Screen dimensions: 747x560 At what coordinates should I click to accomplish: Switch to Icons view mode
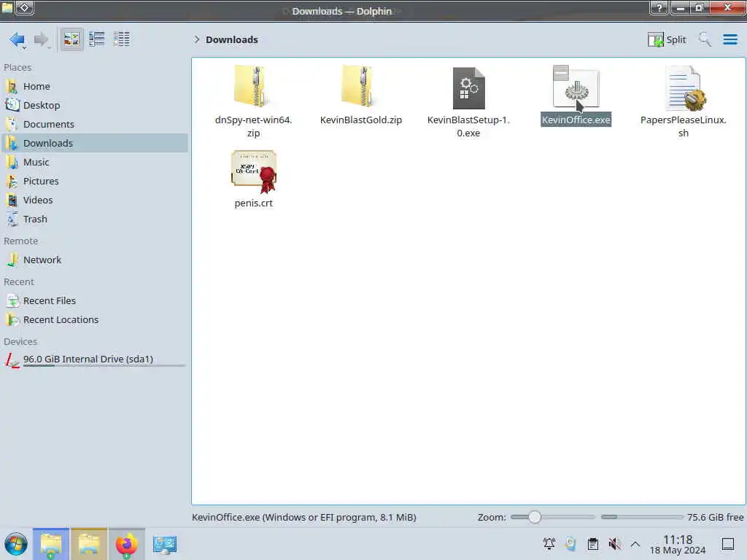click(71, 39)
